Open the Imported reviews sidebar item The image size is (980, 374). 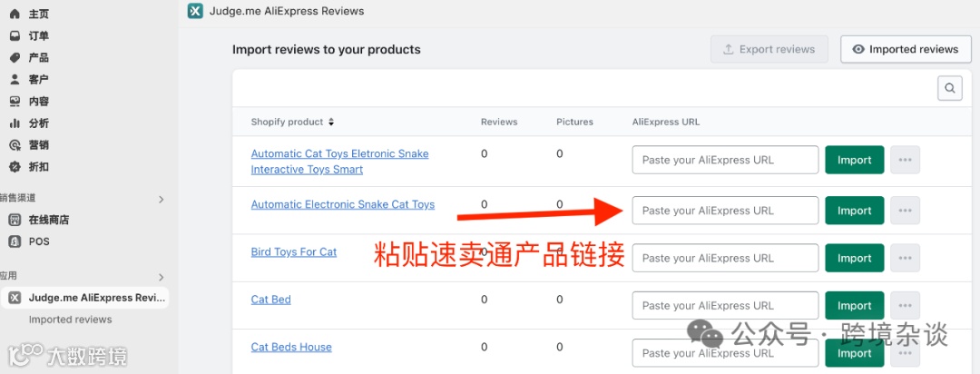coord(71,320)
